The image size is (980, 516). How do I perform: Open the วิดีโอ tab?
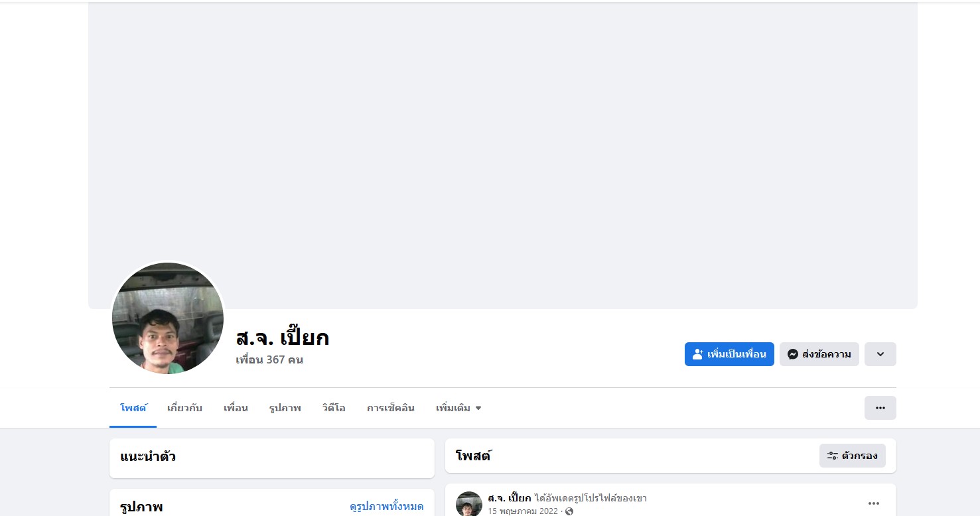click(x=334, y=408)
